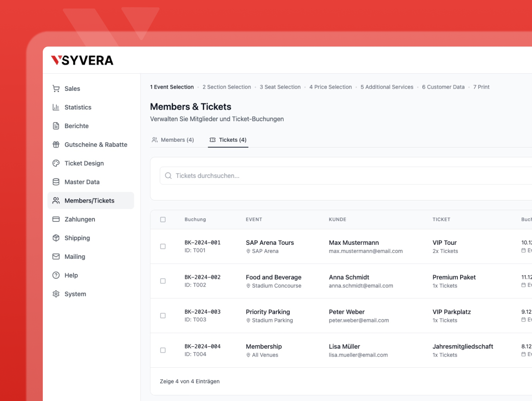Jump to step 6 Customer Data
This screenshot has height=401, width=532.
(443, 87)
